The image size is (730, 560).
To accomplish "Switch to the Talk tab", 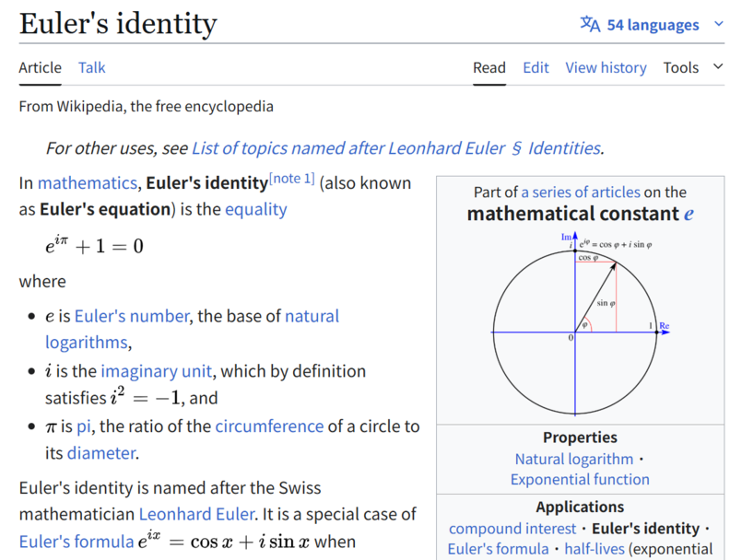I will click(92, 67).
